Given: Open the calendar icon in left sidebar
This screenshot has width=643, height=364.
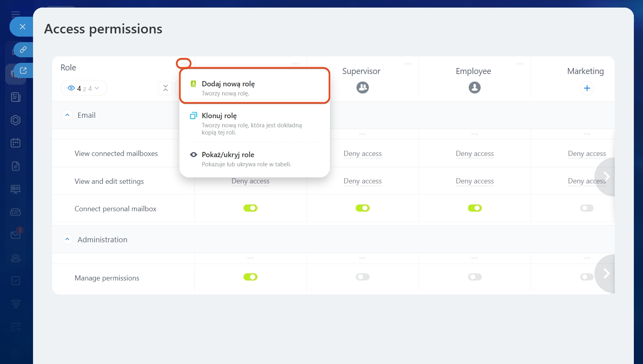Looking at the screenshot, I should pos(16,143).
